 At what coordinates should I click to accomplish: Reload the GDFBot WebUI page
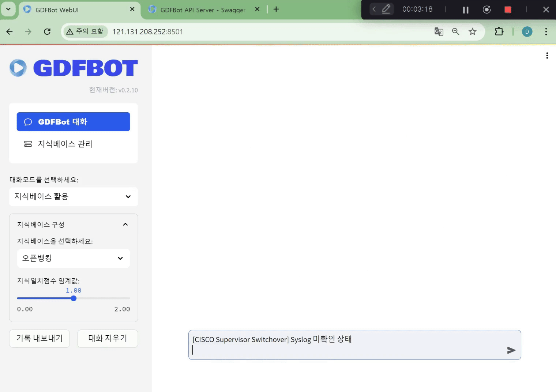47,32
